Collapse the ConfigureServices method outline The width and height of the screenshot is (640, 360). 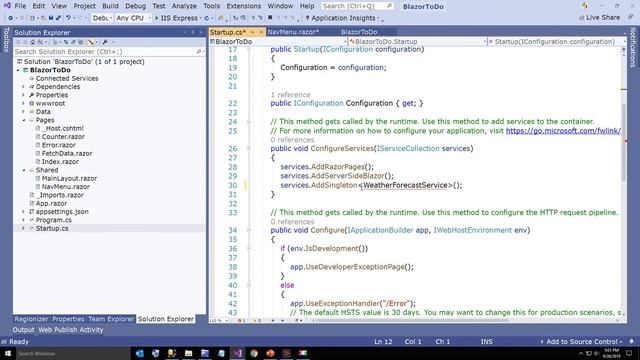(249, 149)
